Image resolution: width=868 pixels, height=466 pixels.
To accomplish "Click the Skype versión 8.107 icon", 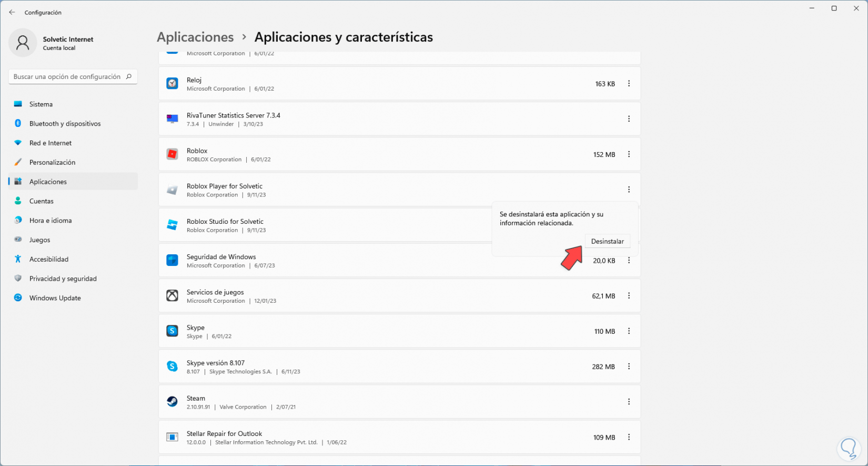I will (172, 366).
